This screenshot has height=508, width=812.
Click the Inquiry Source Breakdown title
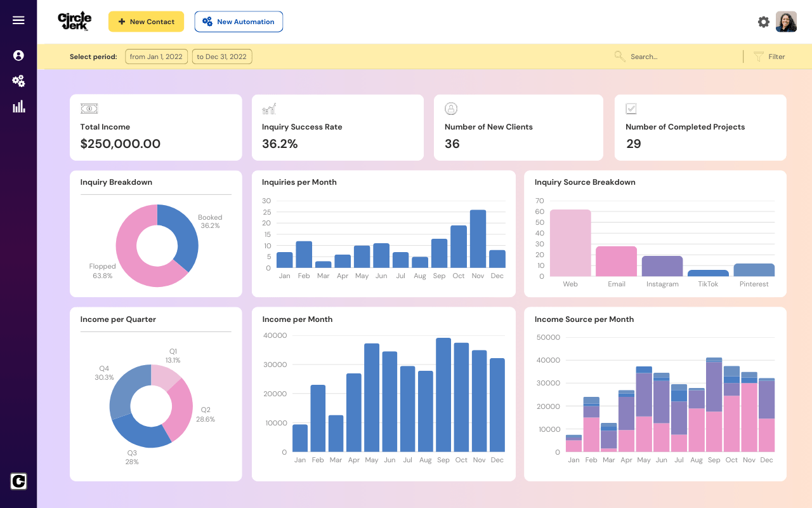[x=585, y=182]
